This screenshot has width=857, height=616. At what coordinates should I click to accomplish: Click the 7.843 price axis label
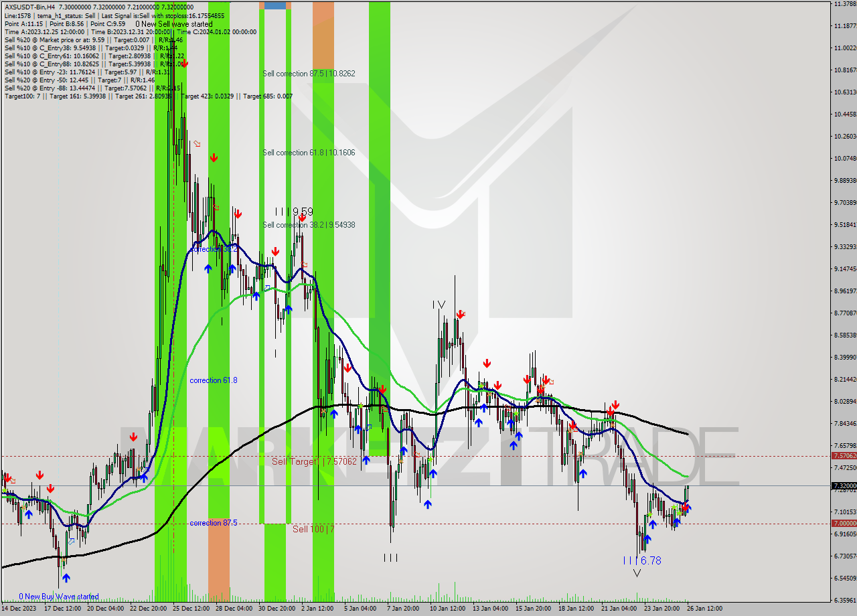(x=845, y=424)
